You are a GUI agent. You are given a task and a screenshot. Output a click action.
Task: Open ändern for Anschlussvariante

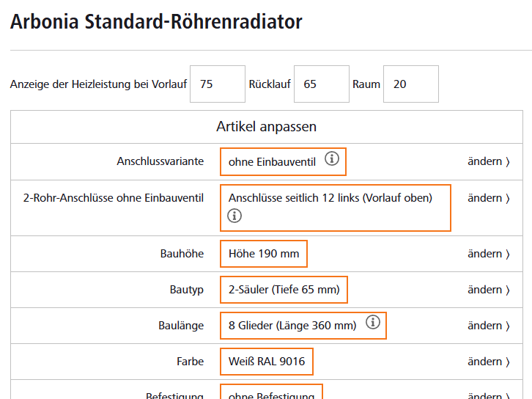tap(489, 161)
